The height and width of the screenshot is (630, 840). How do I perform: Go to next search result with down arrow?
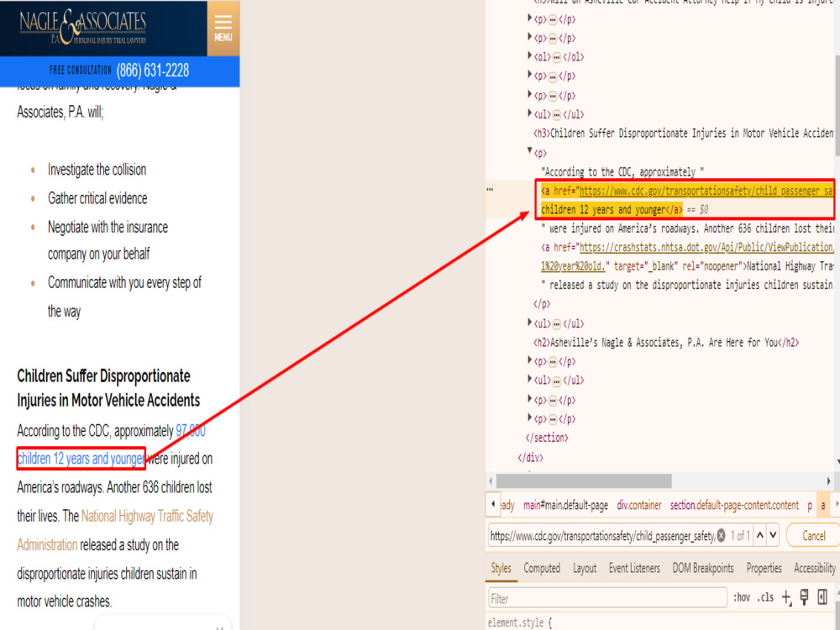pyautogui.click(x=773, y=535)
